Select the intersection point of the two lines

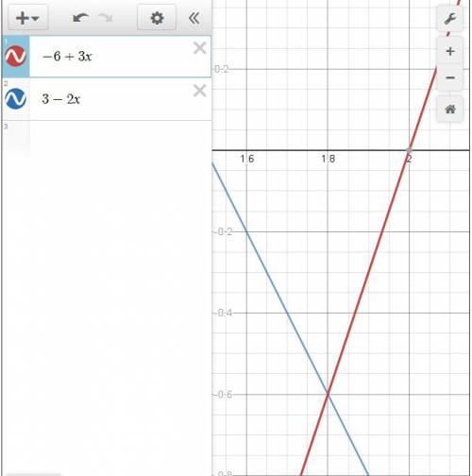(328, 394)
